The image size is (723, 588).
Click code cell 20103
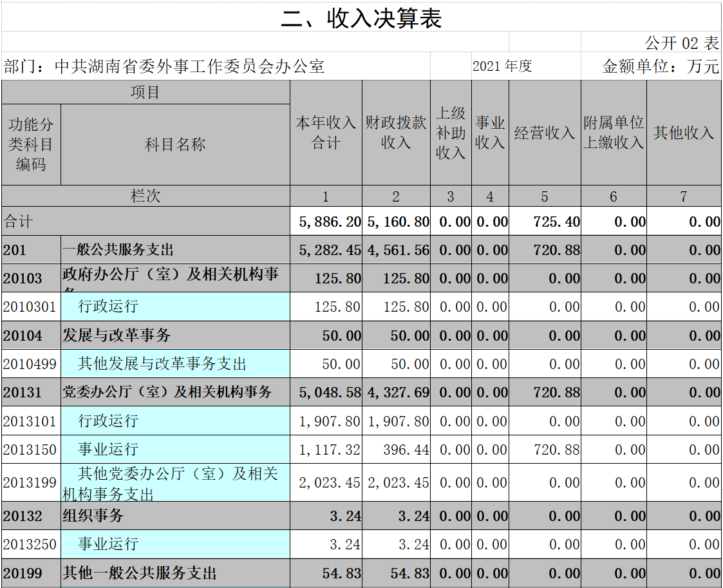point(31,278)
